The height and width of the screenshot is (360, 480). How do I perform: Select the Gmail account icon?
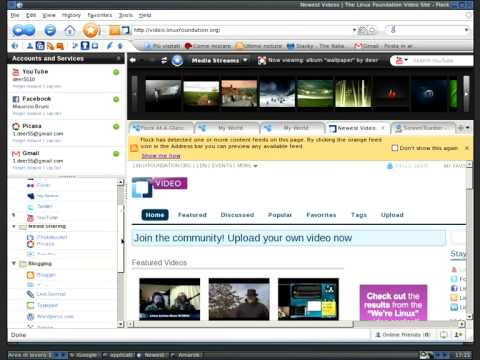pyautogui.click(x=16, y=153)
